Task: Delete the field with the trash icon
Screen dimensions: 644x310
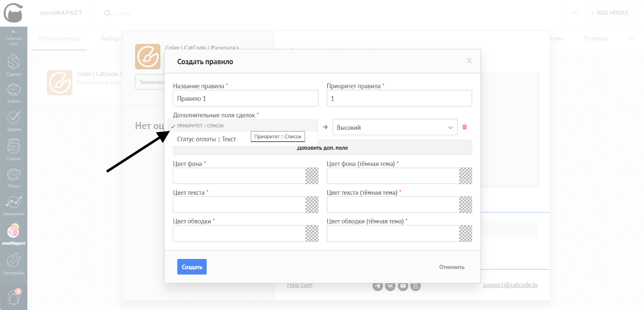Action: [x=464, y=127]
